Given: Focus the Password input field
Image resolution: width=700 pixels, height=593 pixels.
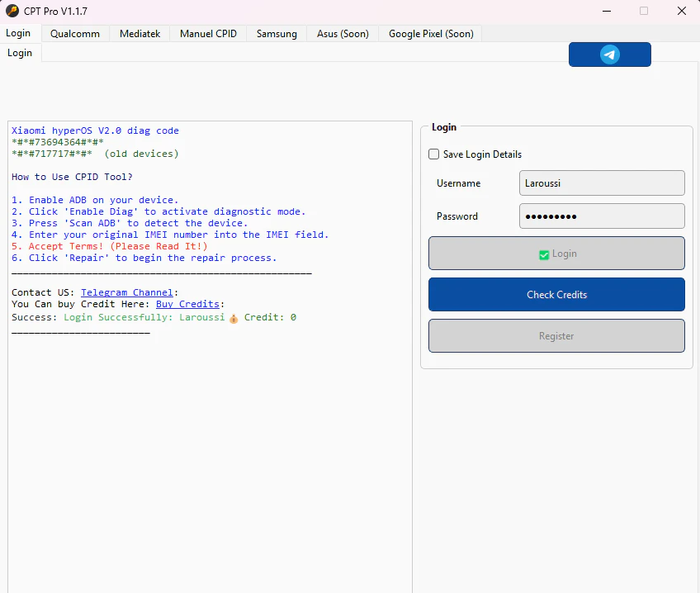Looking at the screenshot, I should (x=602, y=216).
